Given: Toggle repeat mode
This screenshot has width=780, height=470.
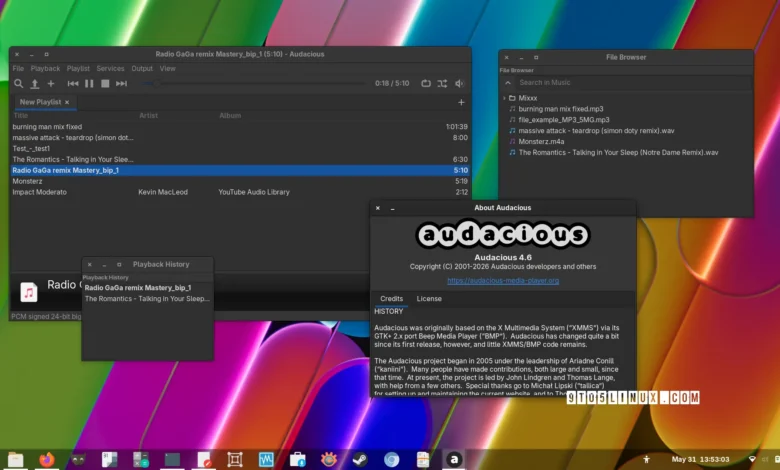Looking at the screenshot, I should point(426,84).
